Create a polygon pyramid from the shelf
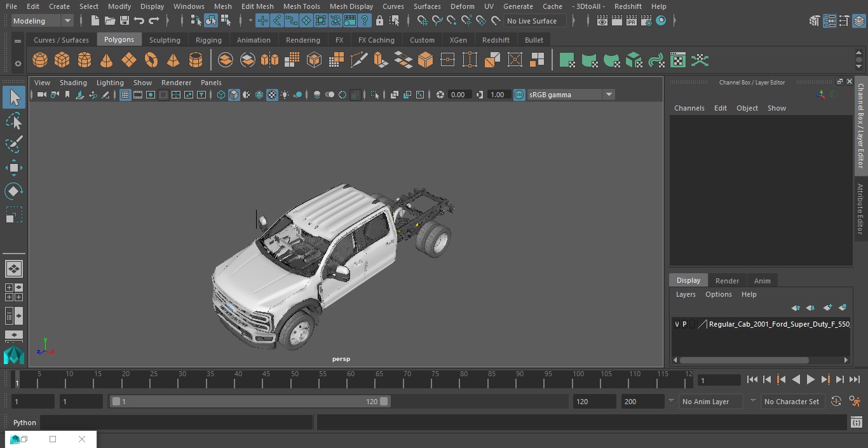 click(173, 60)
